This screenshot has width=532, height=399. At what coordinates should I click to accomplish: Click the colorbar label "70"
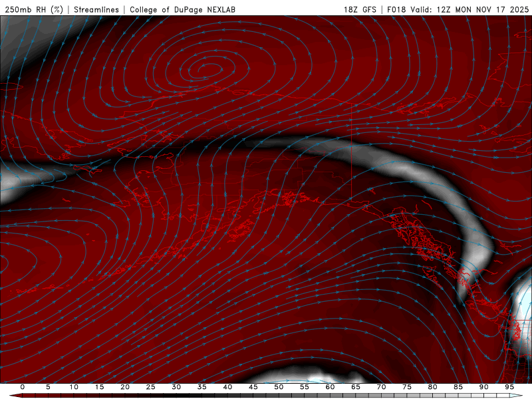pos(381,387)
